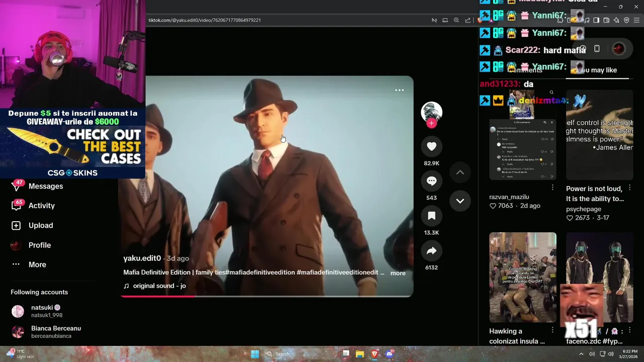The width and height of the screenshot is (644, 362).
Task: Show hidden system tray icons chevron
Action: pyautogui.click(x=581, y=354)
